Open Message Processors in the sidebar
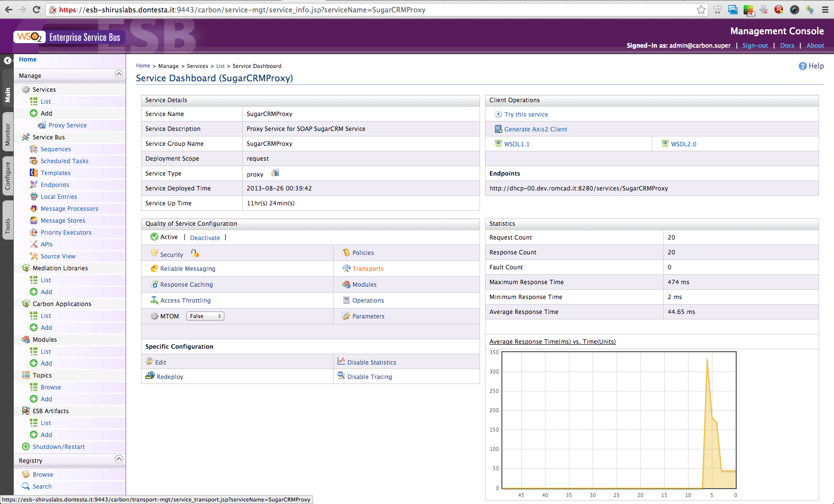The width and height of the screenshot is (834, 504). tap(69, 208)
